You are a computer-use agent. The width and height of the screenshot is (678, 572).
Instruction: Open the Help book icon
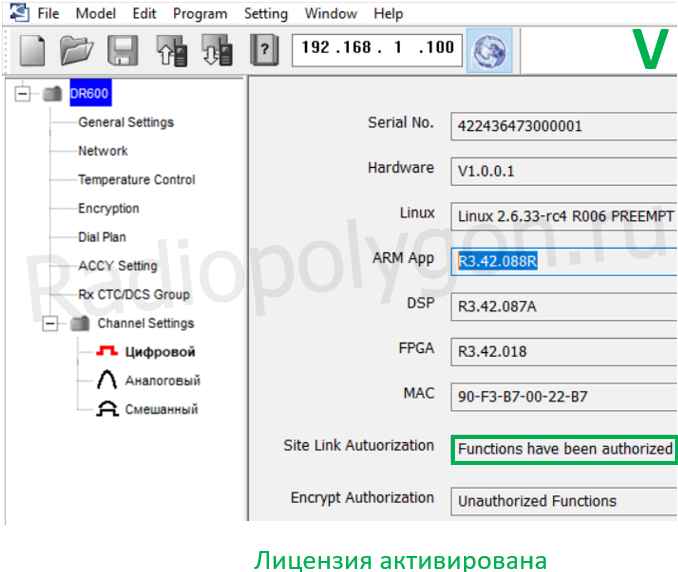tap(262, 49)
